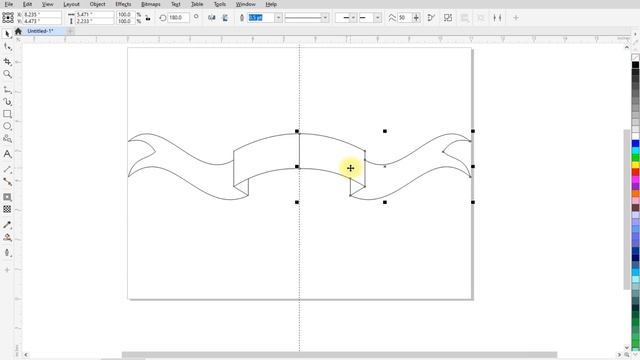The width and height of the screenshot is (640, 360).
Task: Select the Polygon shapes tool
Action: point(7,139)
